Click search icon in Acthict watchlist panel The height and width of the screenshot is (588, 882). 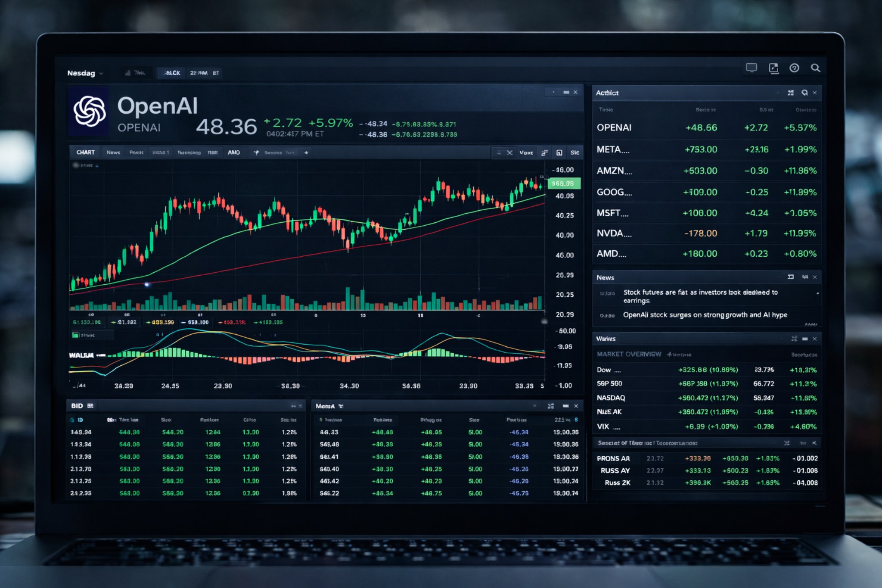click(x=804, y=93)
